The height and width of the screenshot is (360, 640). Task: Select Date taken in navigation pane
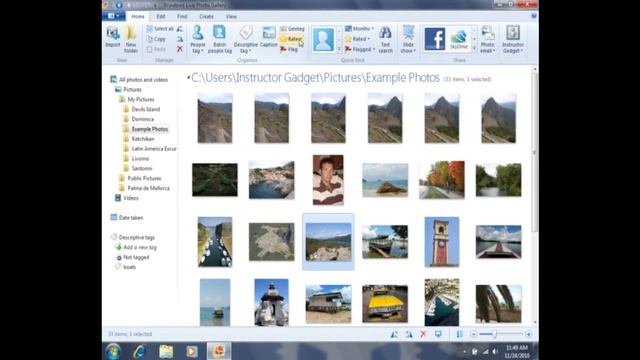tap(131, 218)
